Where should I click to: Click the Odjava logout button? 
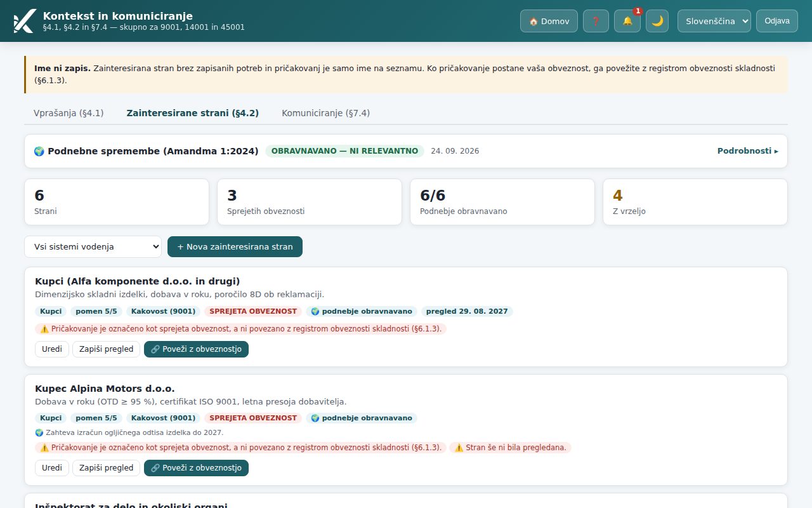777,21
